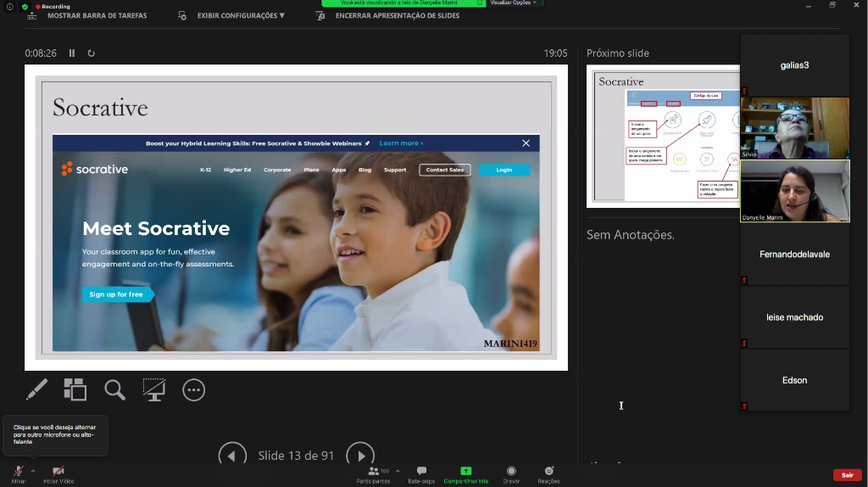Click the Slide 13 de 91 counter
868x487 pixels.
click(296, 456)
